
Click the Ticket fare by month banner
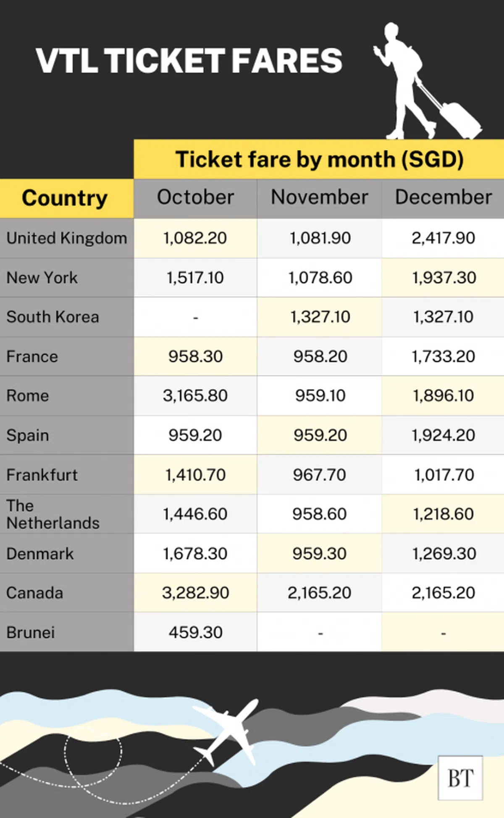coord(319,160)
